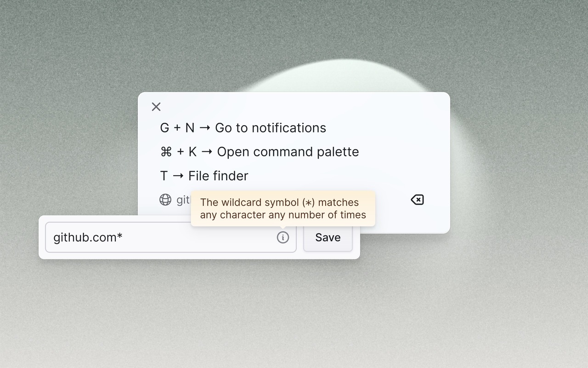Click the wildcard symbol tooltip text
The height and width of the screenshot is (368, 588).
click(283, 208)
